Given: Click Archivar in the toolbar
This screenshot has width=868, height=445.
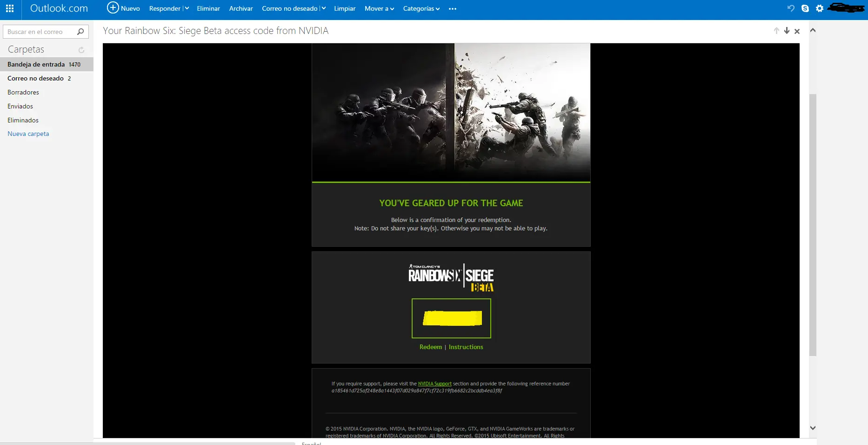Looking at the screenshot, I should pos(241,8).
